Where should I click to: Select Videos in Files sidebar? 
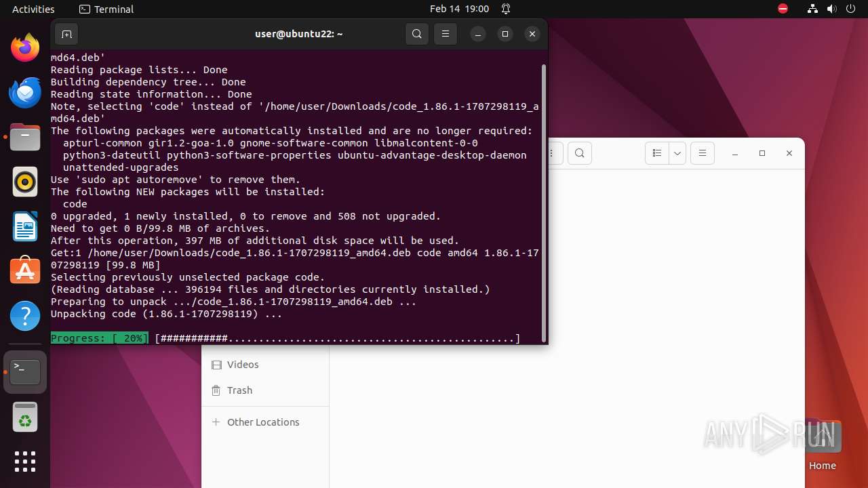click(x=265, y=365)
